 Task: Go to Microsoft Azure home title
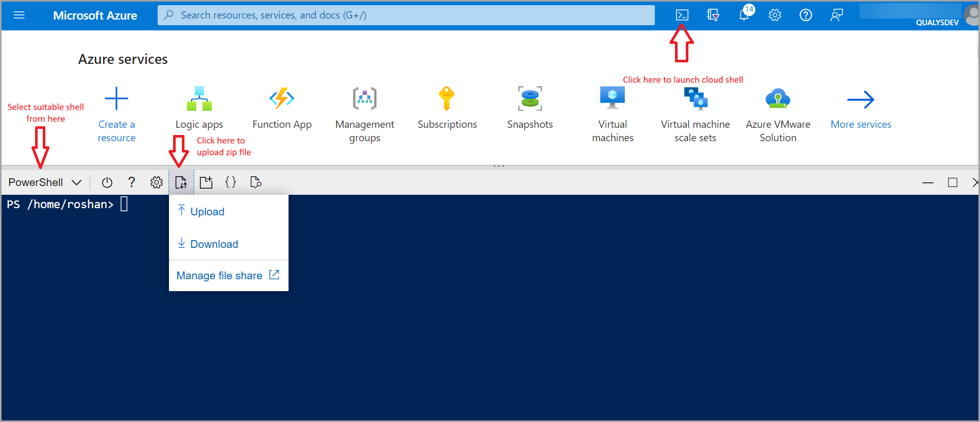click(x=95, y=15)
